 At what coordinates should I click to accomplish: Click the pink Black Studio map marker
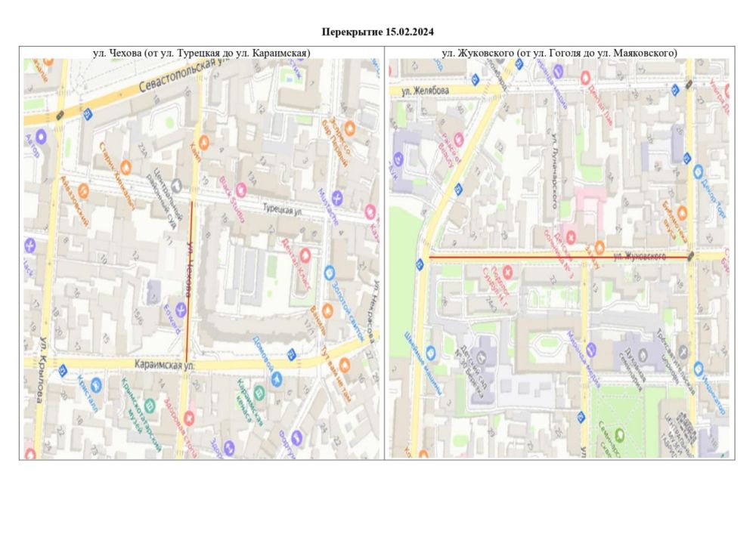click(x=241, y=189)
